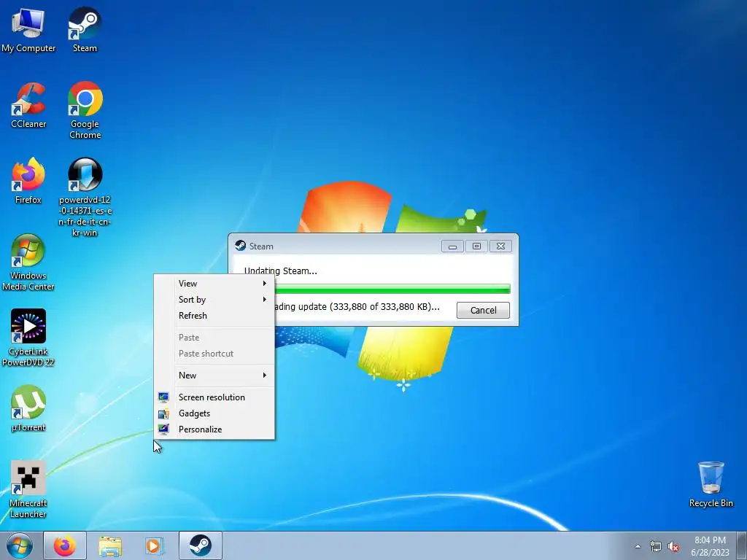Image resolution: width=747 pixels, height=560 pixels.
Task: Choose Personalize from context menu
Action: pyautogui.click(x=214, y=429)
